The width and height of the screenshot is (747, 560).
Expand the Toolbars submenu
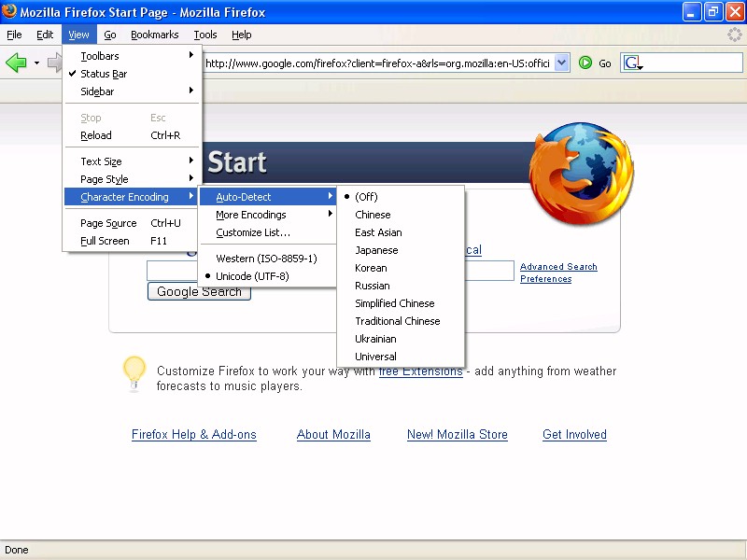132,56
